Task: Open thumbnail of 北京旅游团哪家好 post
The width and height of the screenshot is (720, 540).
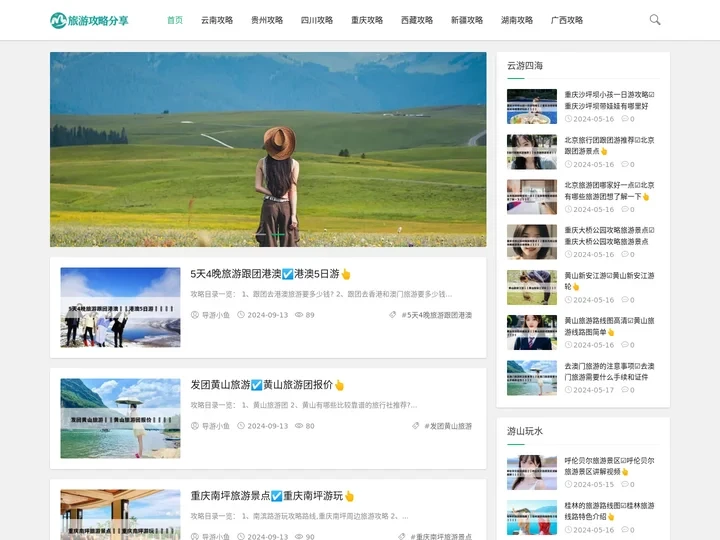Action: (x=532, y=197)
